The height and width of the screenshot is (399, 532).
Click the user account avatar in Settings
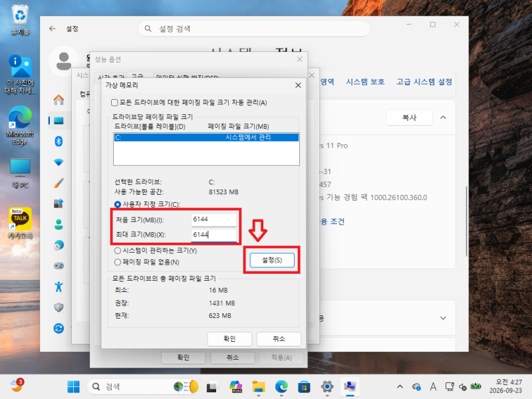click(64, 61)
